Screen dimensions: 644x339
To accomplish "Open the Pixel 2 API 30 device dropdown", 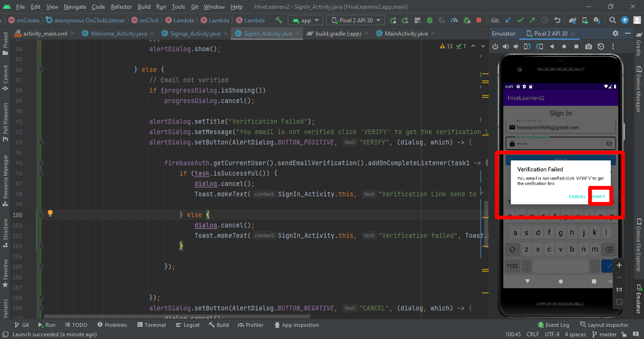I will tap(356, 20).
